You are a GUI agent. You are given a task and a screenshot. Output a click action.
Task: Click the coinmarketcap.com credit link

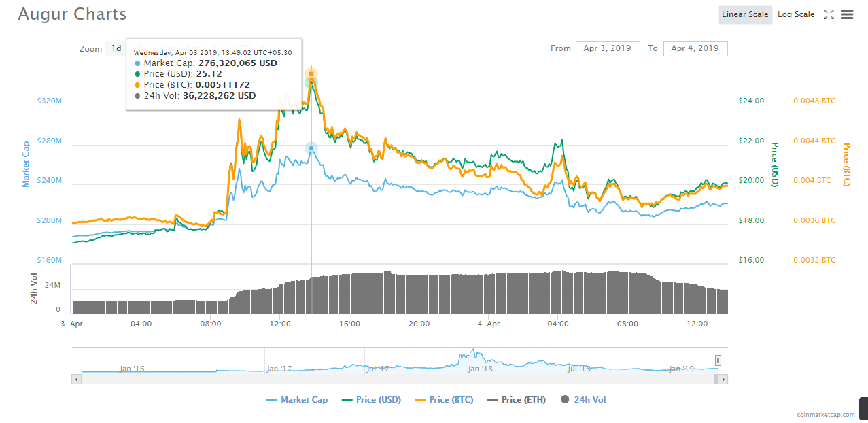click(x=825, y=414)
